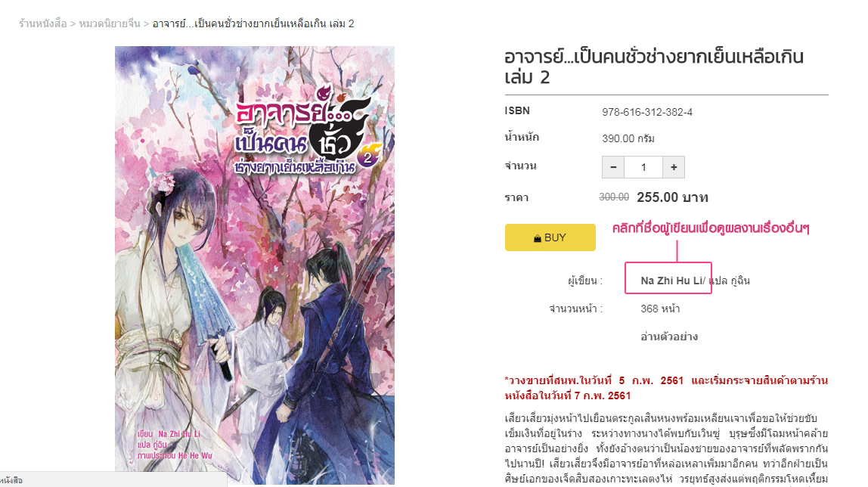Click translator name กู่ฉิน

pos(740,281)
